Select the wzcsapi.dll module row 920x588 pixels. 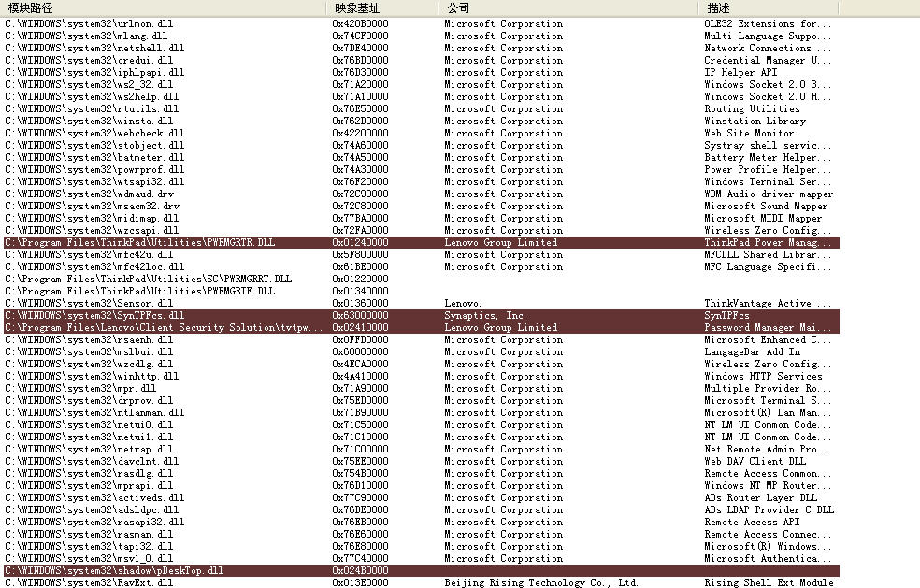coord(422,230)
